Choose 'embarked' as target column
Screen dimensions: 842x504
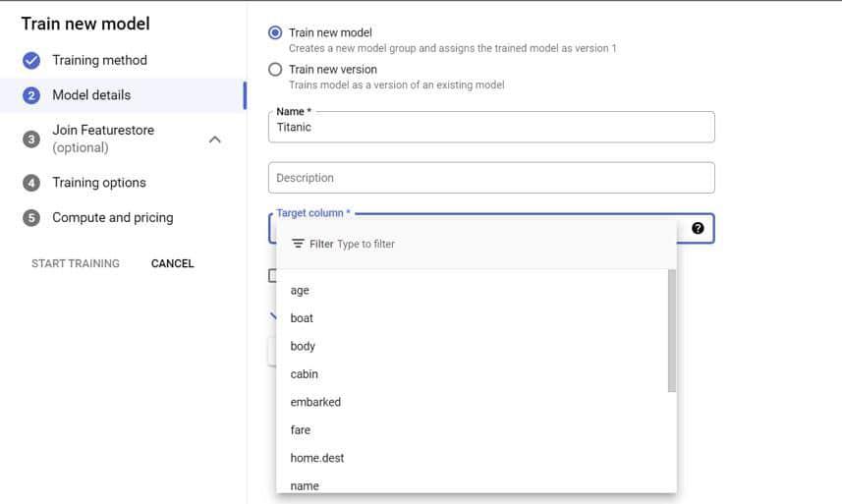click(315, 402)
